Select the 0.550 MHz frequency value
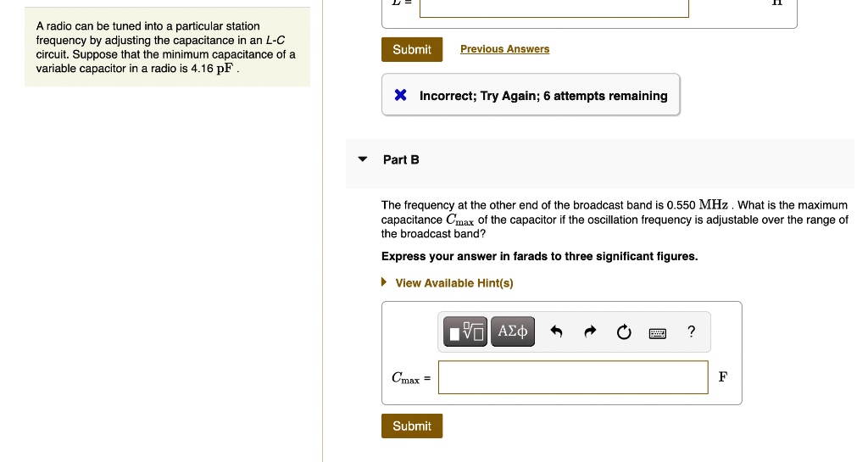This screenshot has width=868, height=462. (x=698, y=204)
